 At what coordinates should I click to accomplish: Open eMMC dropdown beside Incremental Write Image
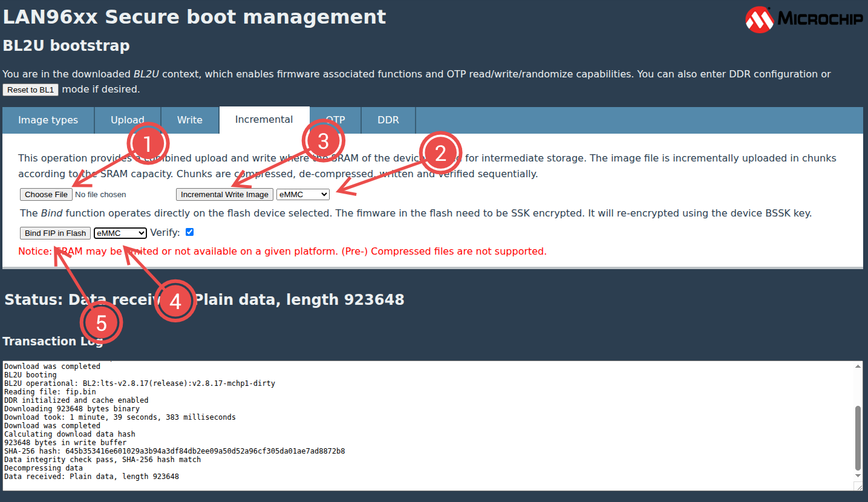pos(303,194)
